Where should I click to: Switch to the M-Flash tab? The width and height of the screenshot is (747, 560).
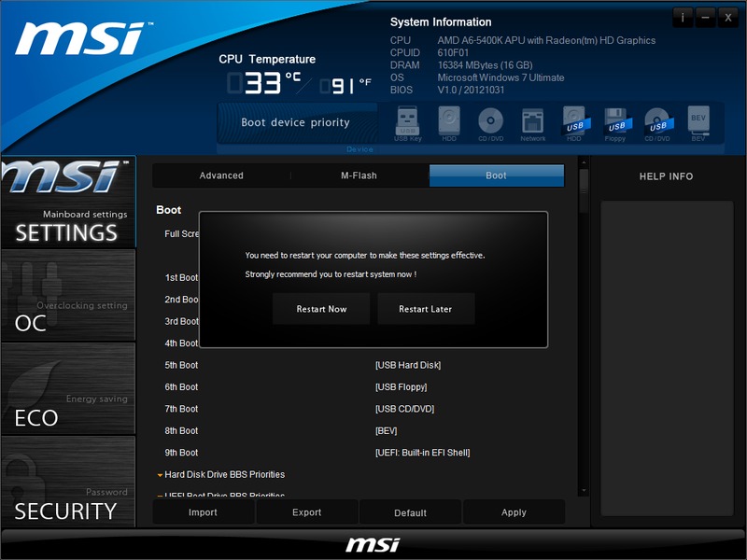[x=359, y=175]
